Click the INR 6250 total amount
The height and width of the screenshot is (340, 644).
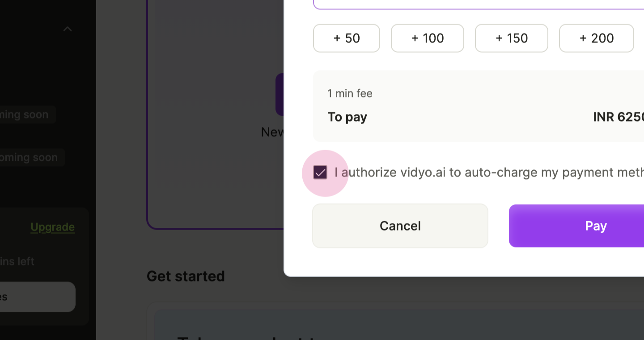(619, 117)
